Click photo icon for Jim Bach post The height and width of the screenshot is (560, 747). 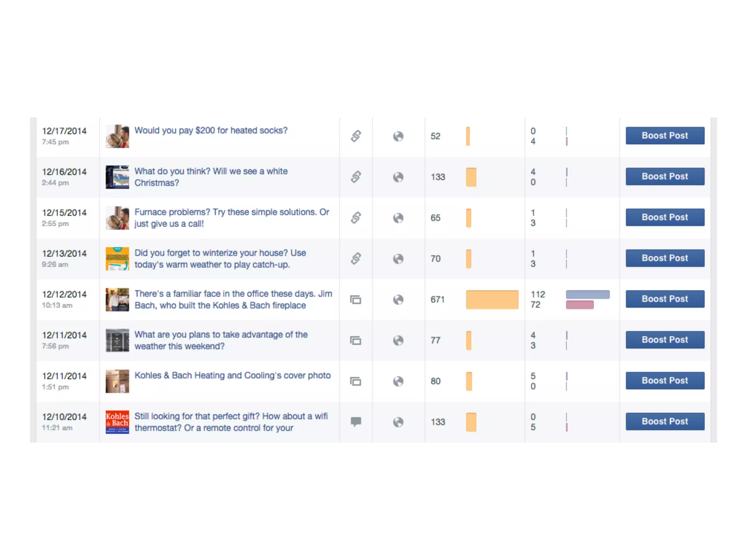(x=356, y=300)
